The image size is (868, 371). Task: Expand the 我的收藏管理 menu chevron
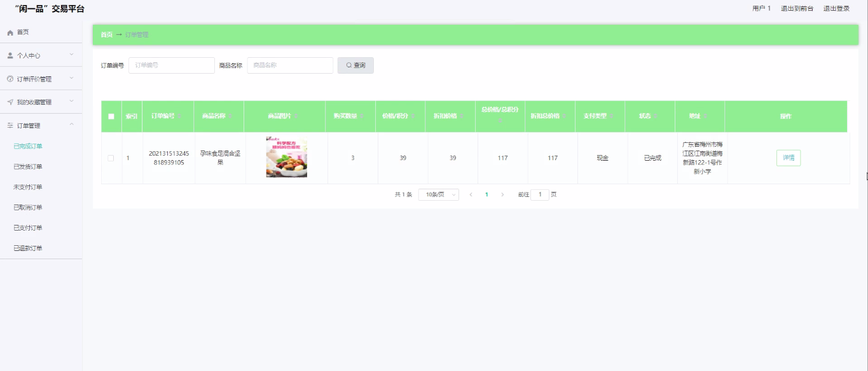pyautogui.click(x=72, y=102)
